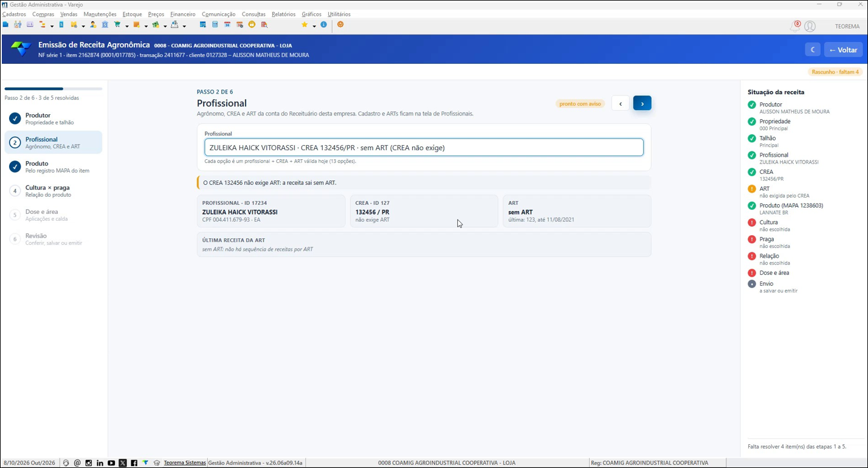
Task: Click the step progress bar in the sidebar
Action: click(x=53, y=89)
